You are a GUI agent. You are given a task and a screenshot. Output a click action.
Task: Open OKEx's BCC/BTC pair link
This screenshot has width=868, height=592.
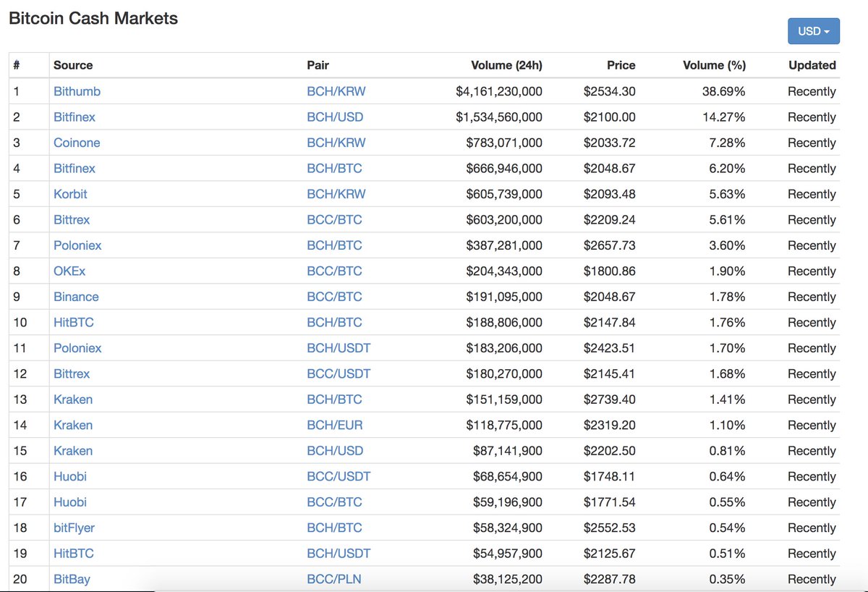pos(334,271)
